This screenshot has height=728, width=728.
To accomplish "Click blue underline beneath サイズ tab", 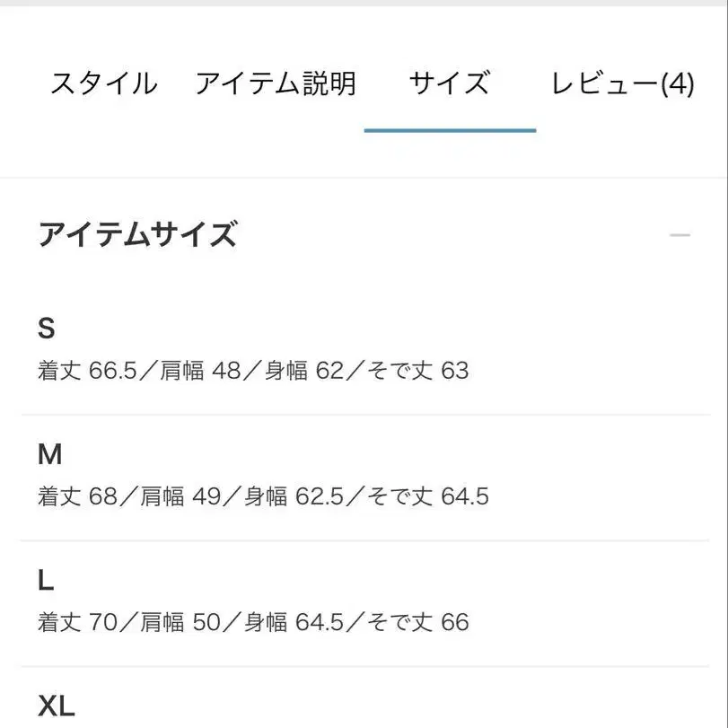I will [450, 131].
